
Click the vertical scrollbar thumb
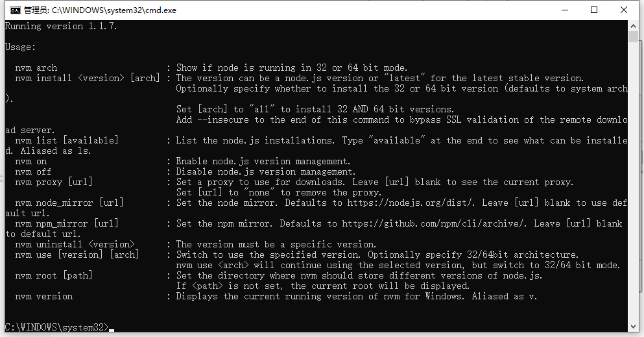[633, 36]
